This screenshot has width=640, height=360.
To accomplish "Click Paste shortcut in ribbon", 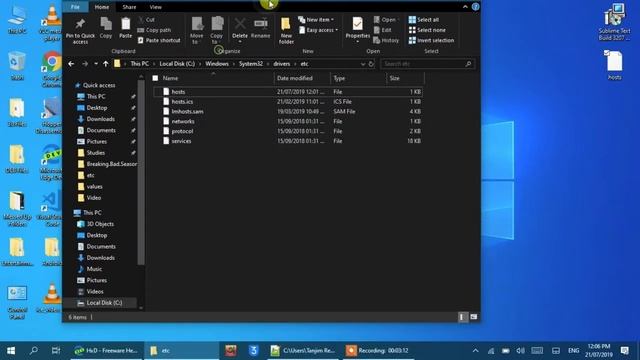I will [159, 40].
